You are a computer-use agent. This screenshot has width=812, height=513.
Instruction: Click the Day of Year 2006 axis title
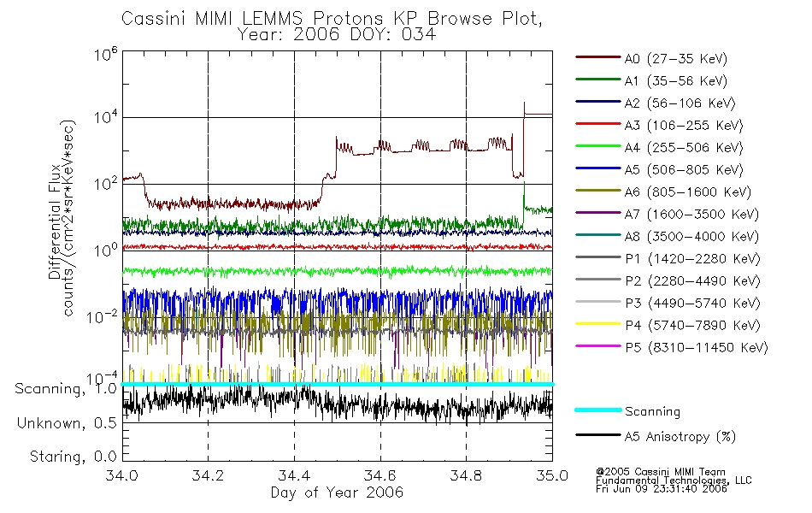[x=337, y=492]
